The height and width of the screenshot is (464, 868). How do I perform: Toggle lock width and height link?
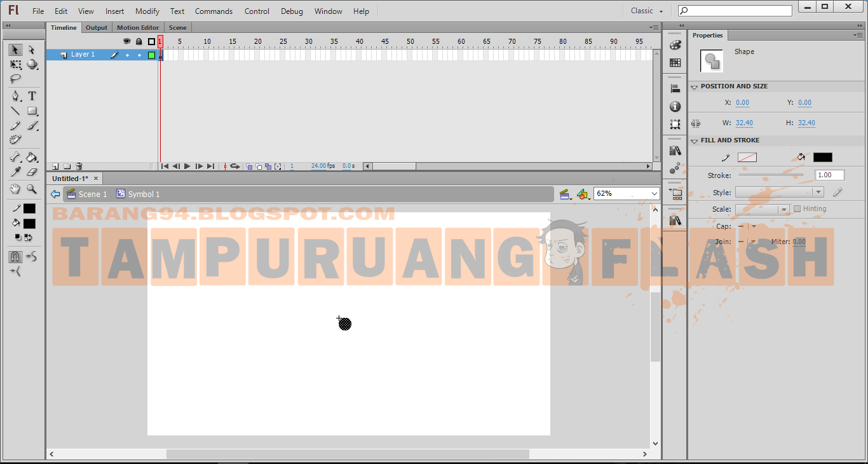[x=696, y=123]
